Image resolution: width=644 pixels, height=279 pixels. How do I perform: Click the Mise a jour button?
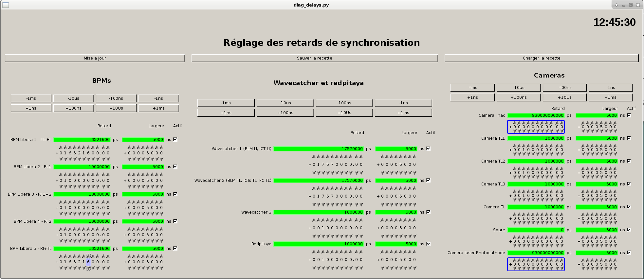point(95,58)
